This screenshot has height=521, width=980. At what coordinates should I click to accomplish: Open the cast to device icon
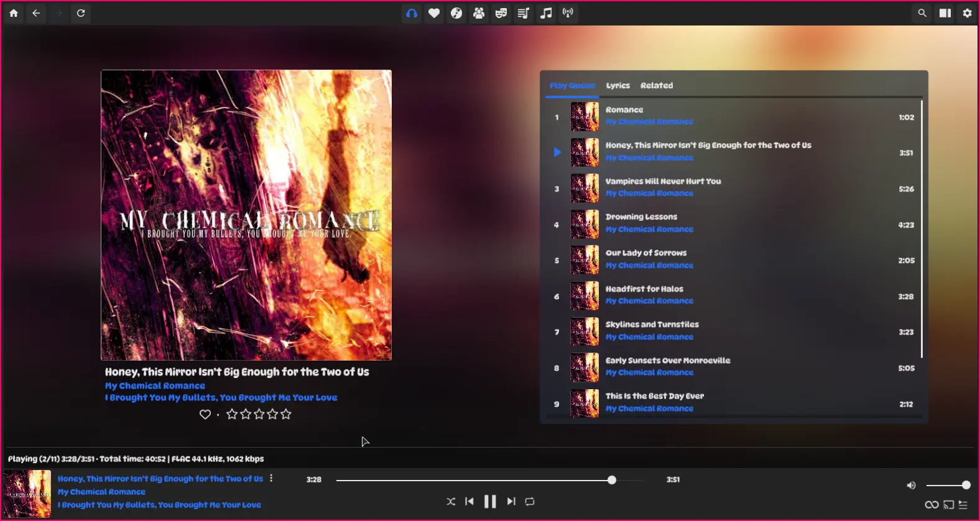(948, 505)
